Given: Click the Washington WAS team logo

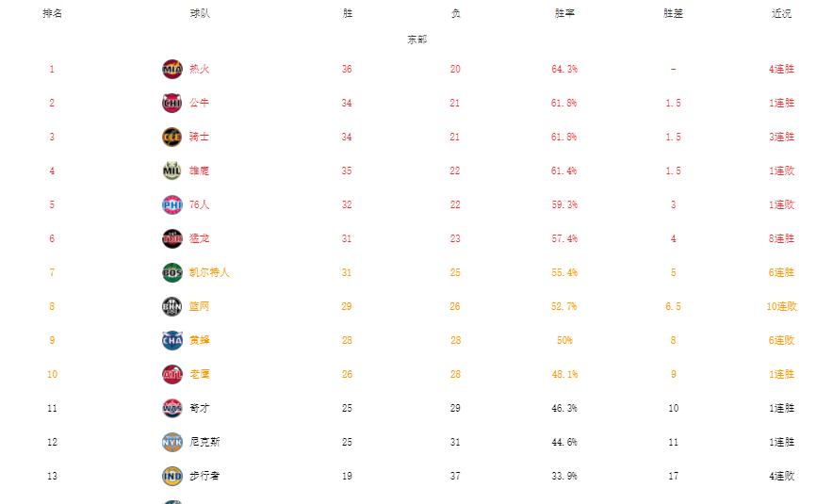Looking at the screenshot, I should pyautogui.click(x=172, y=409).
